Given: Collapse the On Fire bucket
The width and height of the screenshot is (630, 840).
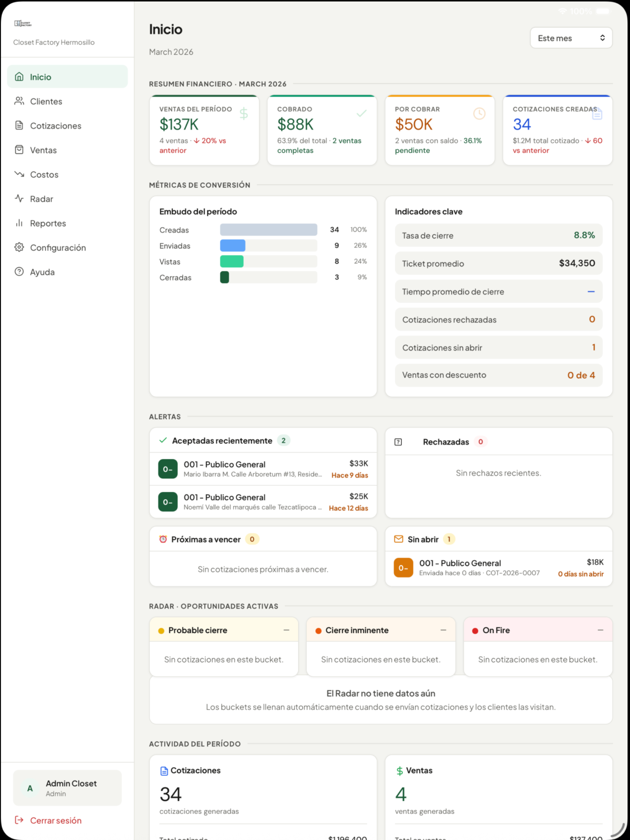Looking at the screenshot, I should pyautogui.click(x=600, y=630).
